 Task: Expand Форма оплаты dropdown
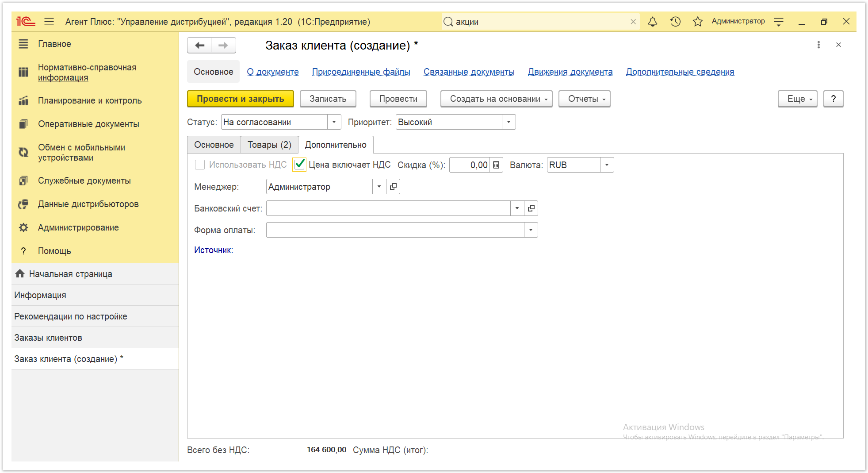tap(531, 230)
